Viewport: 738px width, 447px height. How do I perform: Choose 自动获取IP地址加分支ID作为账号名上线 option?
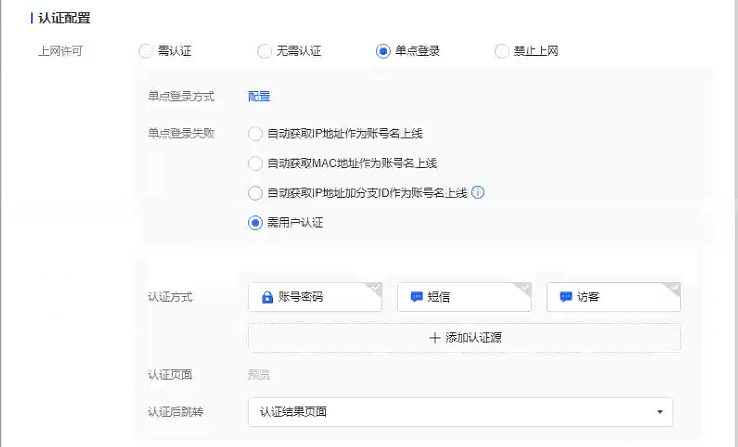[255, 193]
